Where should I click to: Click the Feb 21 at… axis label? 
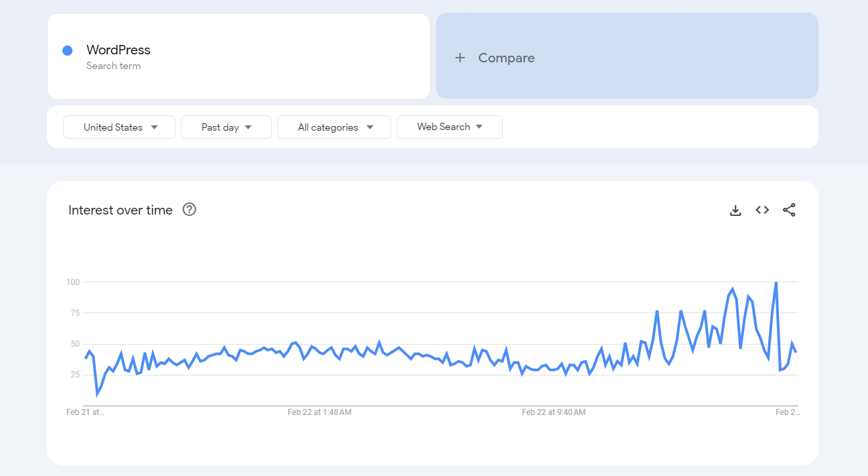[85, 412]
